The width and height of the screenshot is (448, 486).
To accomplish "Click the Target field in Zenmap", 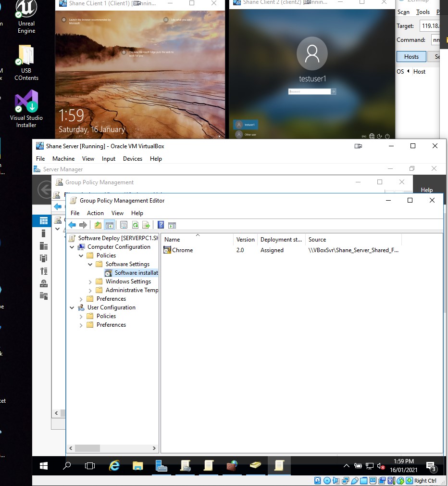I will click(x=430, y=26).
